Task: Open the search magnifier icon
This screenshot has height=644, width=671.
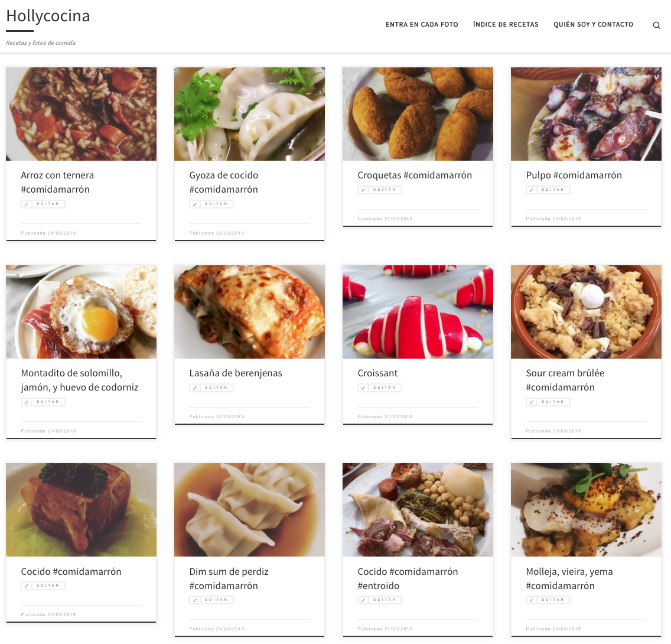Action: 656,25
